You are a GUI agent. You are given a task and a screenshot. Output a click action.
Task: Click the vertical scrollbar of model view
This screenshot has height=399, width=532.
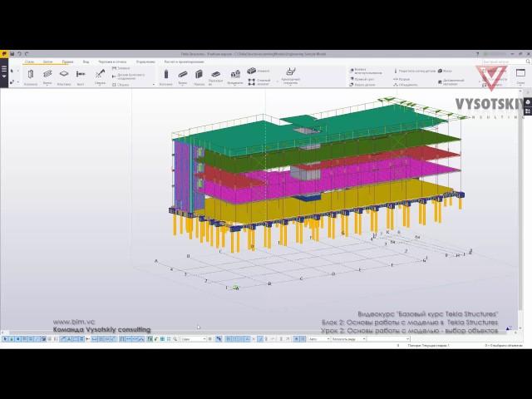tap(521, 209)
